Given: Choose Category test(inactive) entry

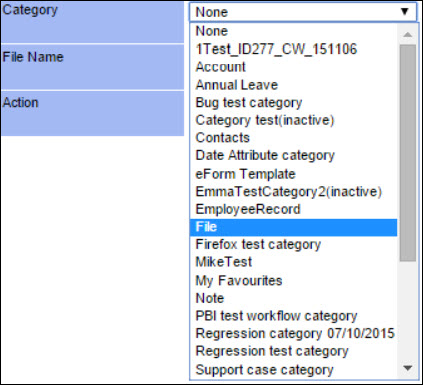Looking at the screenshot, I should 294,120.
